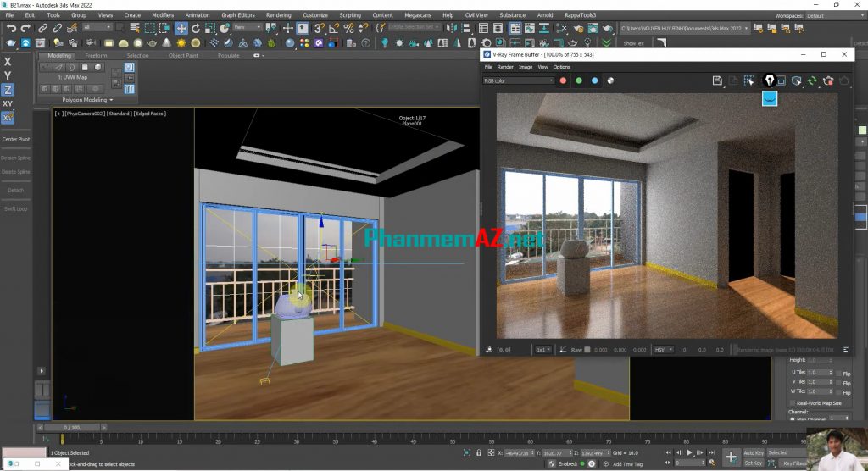Switch to the Freeform ribbon tab
Screen dimensions: 868x471
(x=96, y=55)
